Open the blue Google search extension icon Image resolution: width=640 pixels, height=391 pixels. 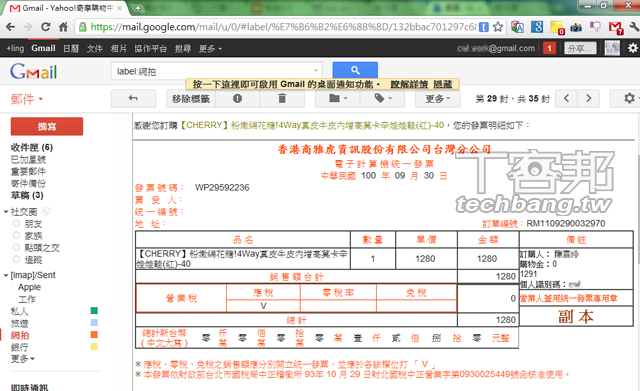tap(537, 27)
